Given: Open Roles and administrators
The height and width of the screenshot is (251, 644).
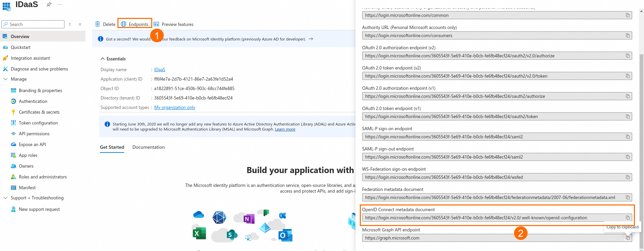Looking at the screenshot, I should point(43,177).
